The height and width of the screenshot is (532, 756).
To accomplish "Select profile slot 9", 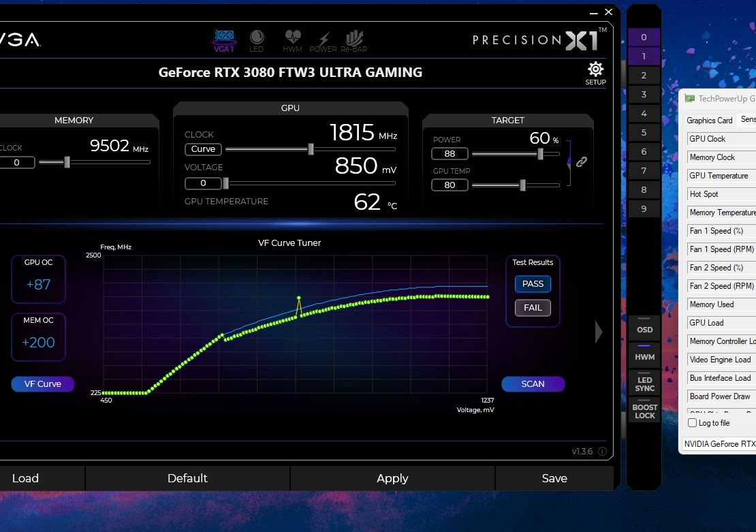I will coord(644,209).
